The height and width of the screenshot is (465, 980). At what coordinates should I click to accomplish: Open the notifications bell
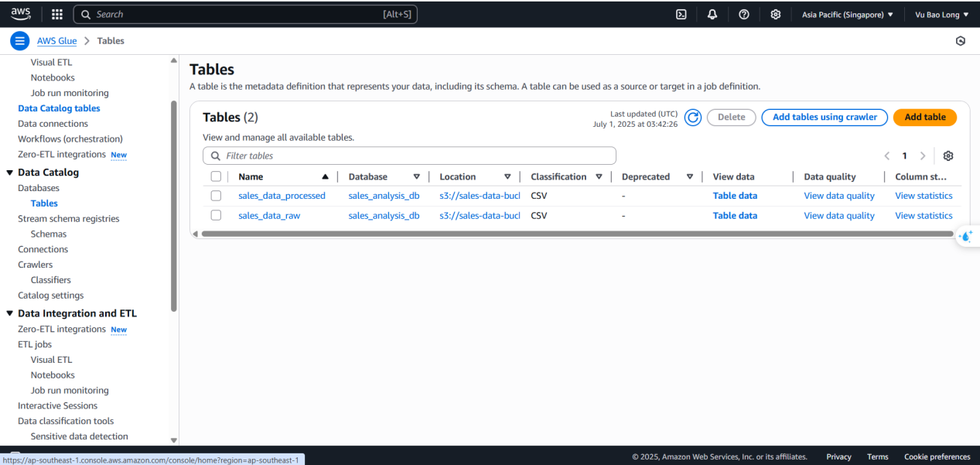712,14
